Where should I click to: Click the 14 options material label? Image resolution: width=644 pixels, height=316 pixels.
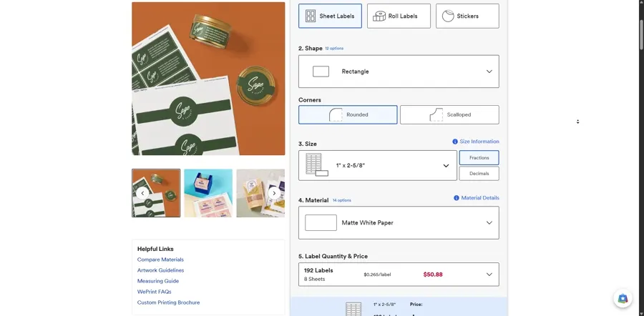point(342,200)
